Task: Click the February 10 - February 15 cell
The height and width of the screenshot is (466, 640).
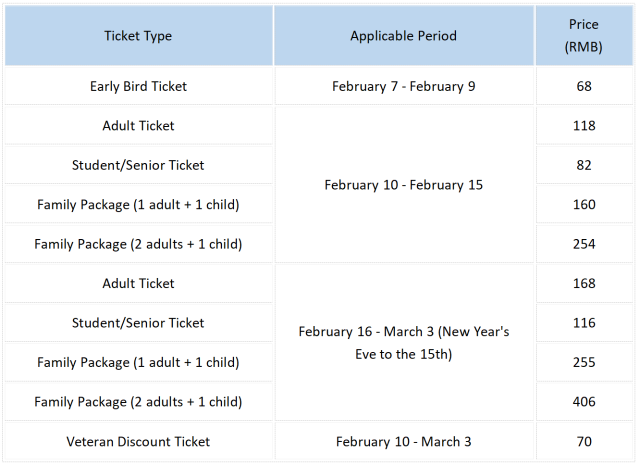Action: (403, 185)
